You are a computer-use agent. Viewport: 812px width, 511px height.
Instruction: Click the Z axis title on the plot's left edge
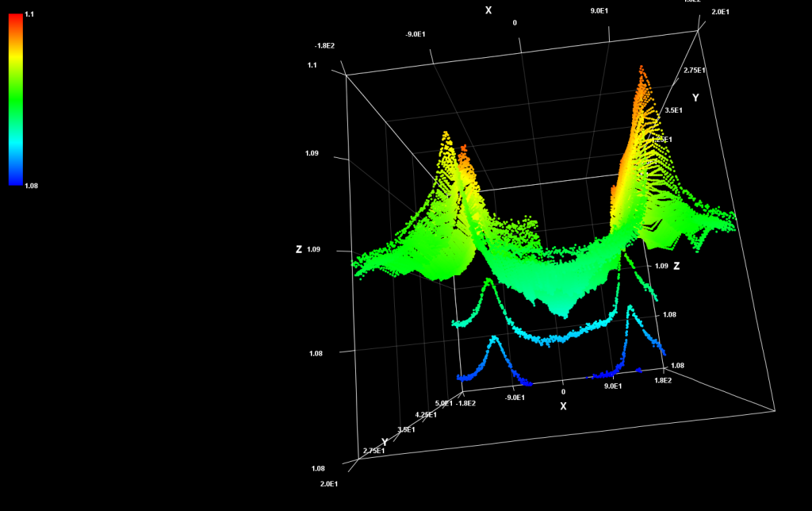pos(299,249)
